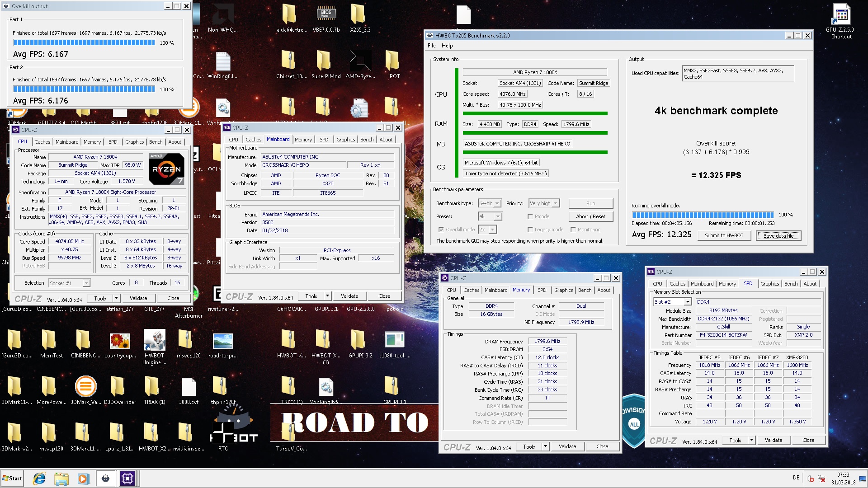This screenshot has height=488, width=868.
Task: Expand Tools dropdown arrow in CPU-Z SPD window
Action: pyautogui.click(x=751, y=440)
